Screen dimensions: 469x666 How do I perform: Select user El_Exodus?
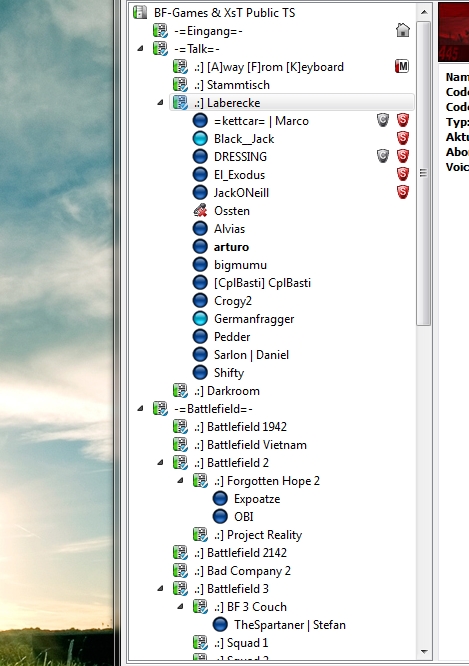pyautogui.click(x=239, y=175)
